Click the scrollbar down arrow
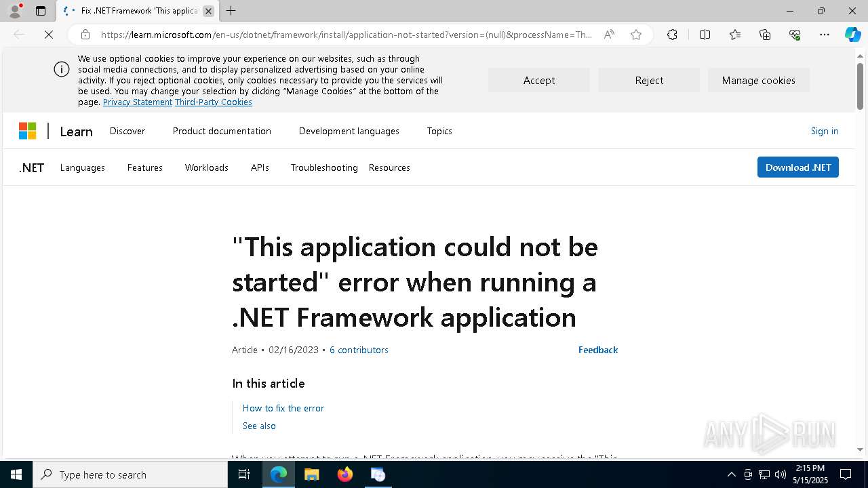Image resolution: width=868 pixels, height=488 pixels. pos(860,449)
